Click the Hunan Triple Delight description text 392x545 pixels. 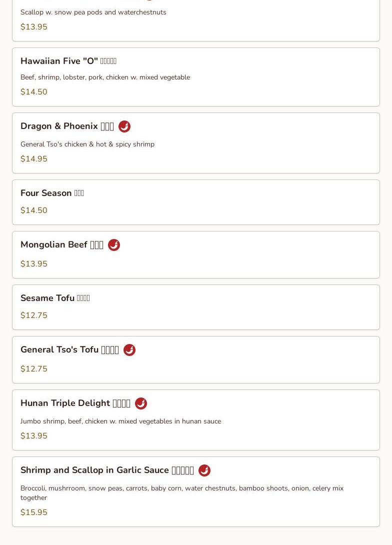pos(120,421)
